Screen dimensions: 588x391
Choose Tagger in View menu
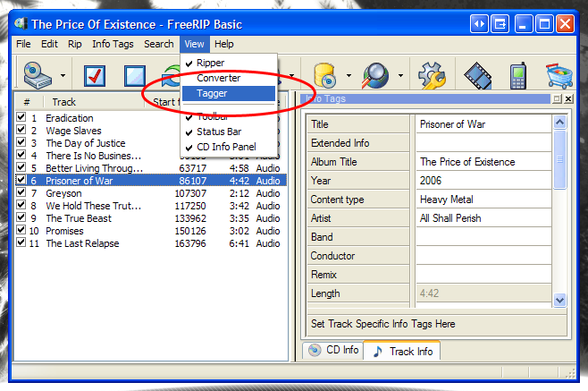[229, 93]
